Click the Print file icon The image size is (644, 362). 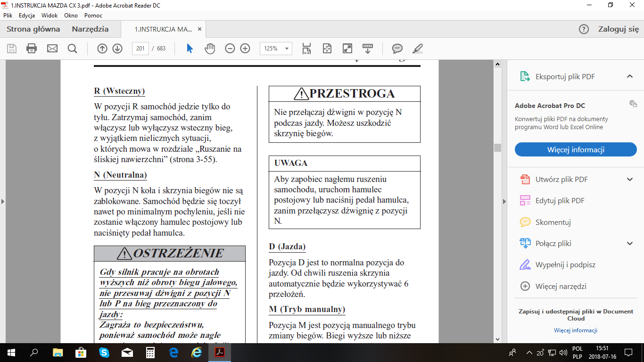coord(32,49)
